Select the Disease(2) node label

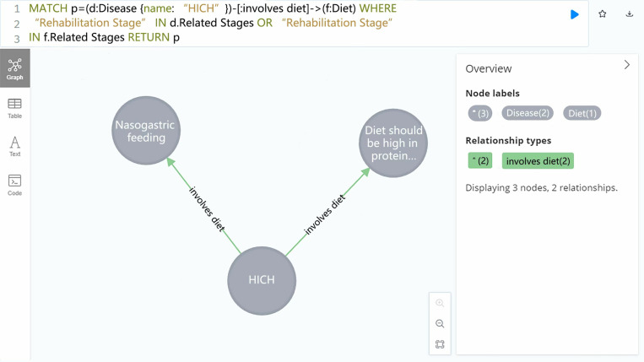point(528,113)
